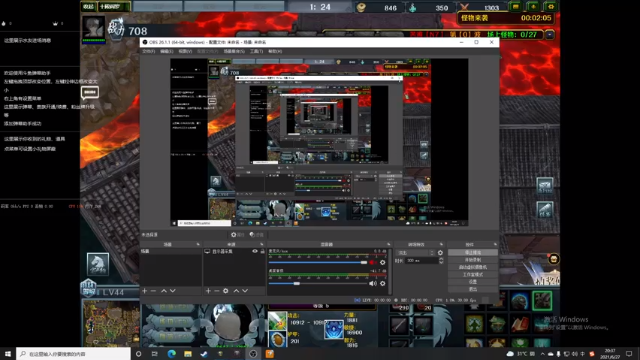Open settings gear for desktop audio mixer
This screenshot has height=360, width=640.
coord(382,262)
